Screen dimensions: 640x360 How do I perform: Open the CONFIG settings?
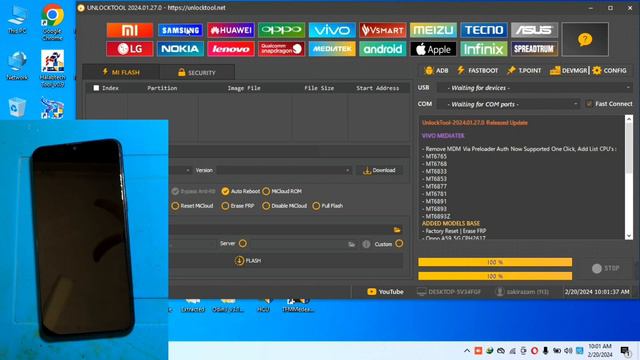[x=609, y=71]
